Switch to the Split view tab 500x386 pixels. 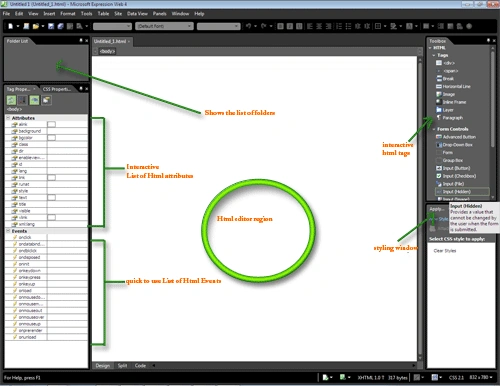pyautogui.click(x=122, y=365)
